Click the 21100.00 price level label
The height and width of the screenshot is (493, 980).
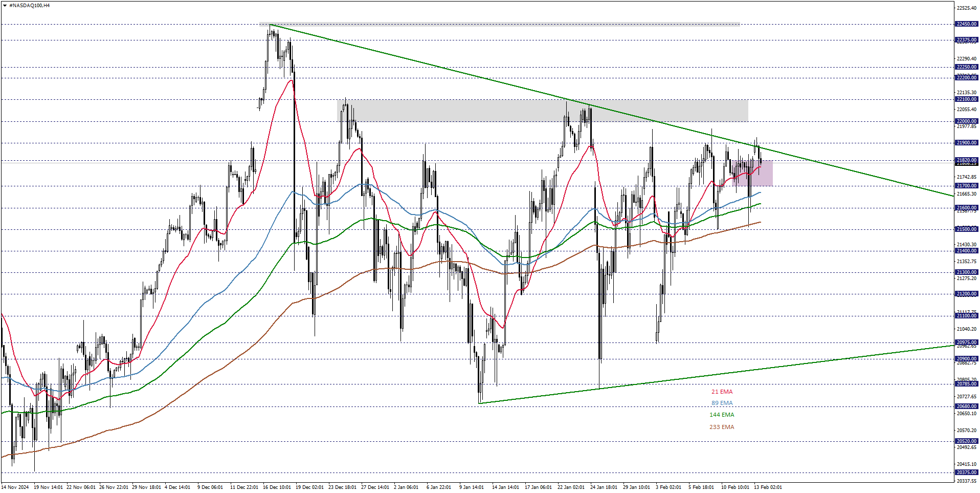[x=967, y=316]
